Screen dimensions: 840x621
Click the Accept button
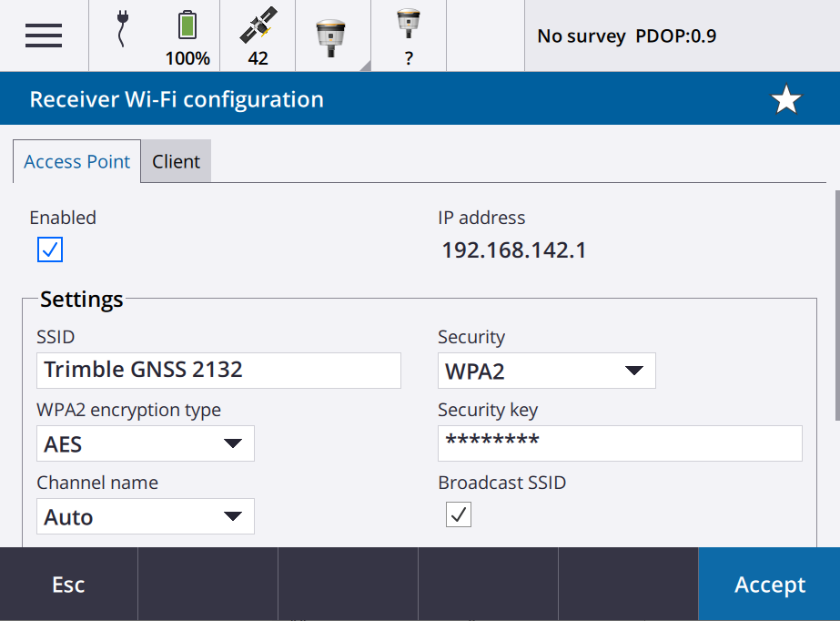pyautogui.click(x=769, y=584)
